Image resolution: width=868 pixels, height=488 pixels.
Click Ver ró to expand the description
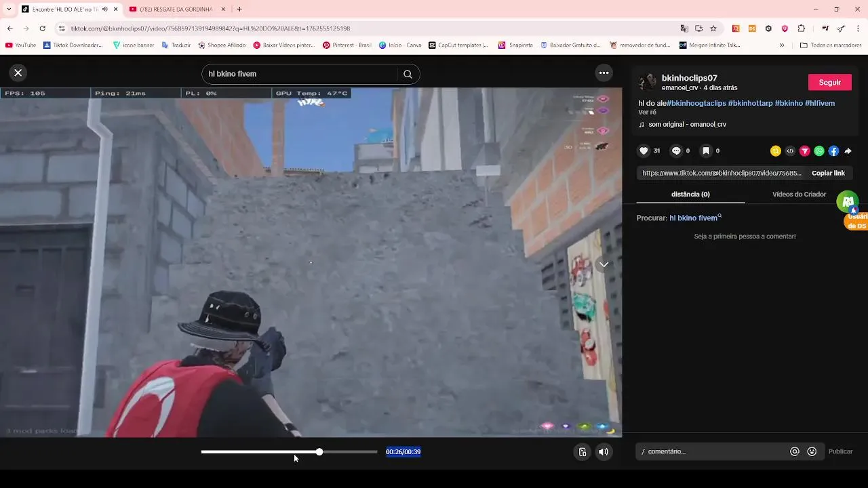(x=647, y=113)
